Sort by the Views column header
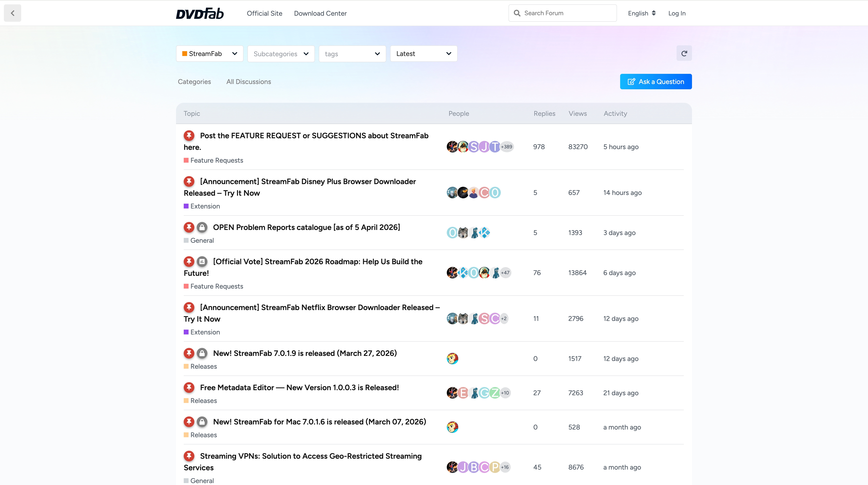 [577, 114]
